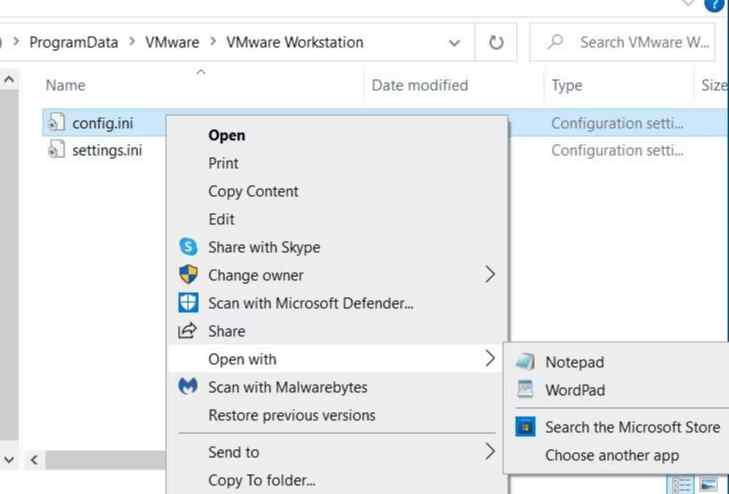Image resolution: width=729 pixels, height=494 pixels.
Task: Expand the Change owner submenu arrow
Action: pos(490,275)
